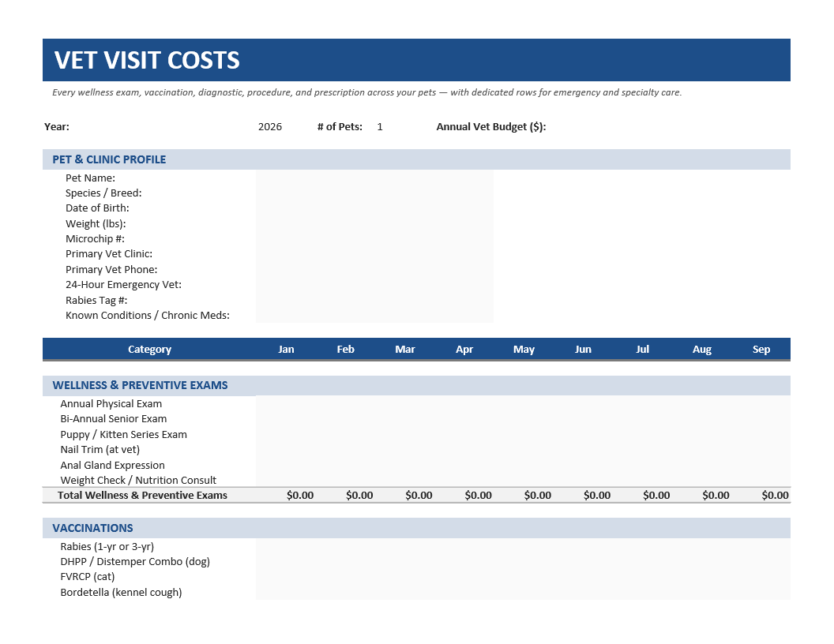Viewport: 834px width, 644px height.
Task: Select the Pet Name input area
Action: pyautogui.click(x=374, y=178)
